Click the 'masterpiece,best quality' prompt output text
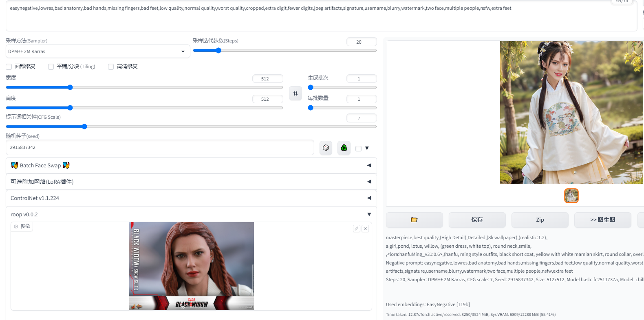The image size is (644, 320). pyautogui.click(x=467, y=238)
